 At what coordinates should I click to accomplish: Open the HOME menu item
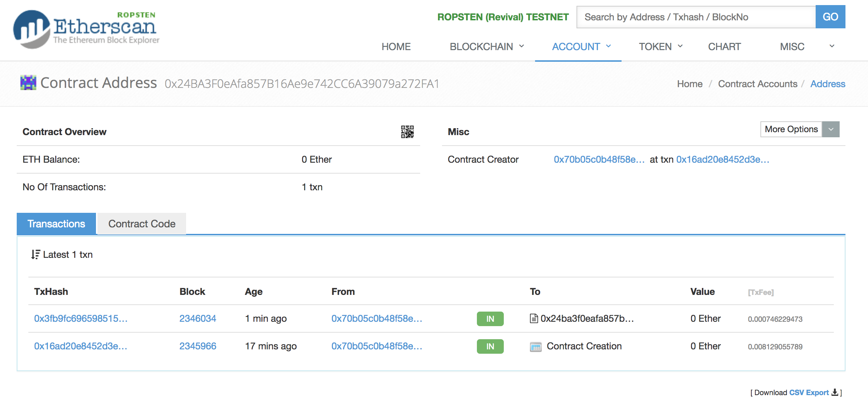pos(396,46)
